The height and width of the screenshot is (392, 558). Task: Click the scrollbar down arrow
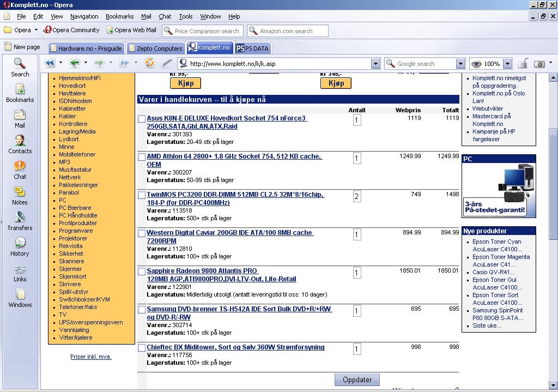coord(553,385)
